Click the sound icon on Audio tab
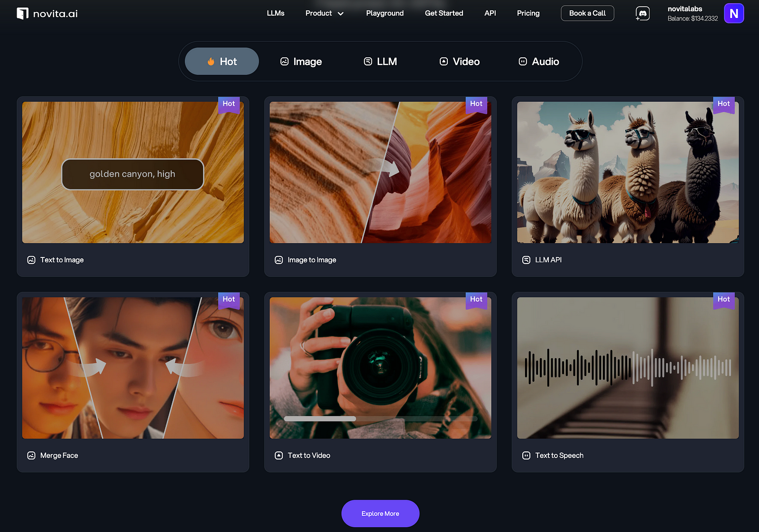759x532 pixels. (x=523, y=62)
